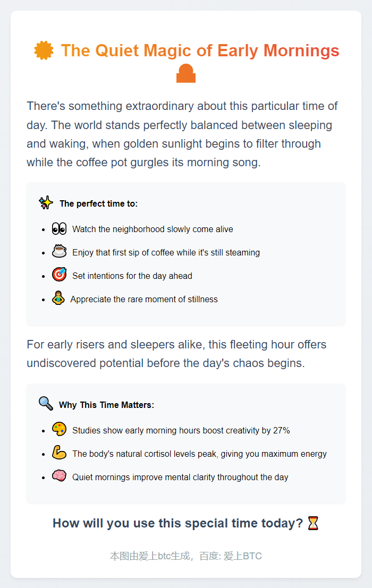Screen dimensions: 372x588
Task: Click "Set intentions for the day ahead" item
Action: tap(132, 276)
